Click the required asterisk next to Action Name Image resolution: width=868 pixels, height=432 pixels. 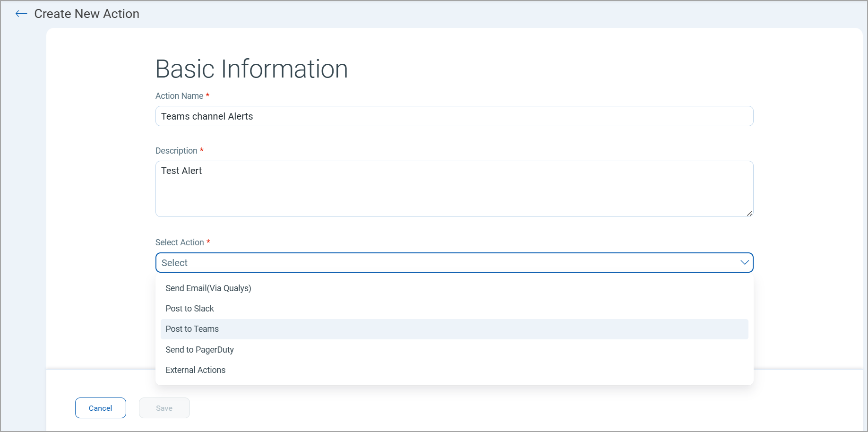(x=207, y=95)
